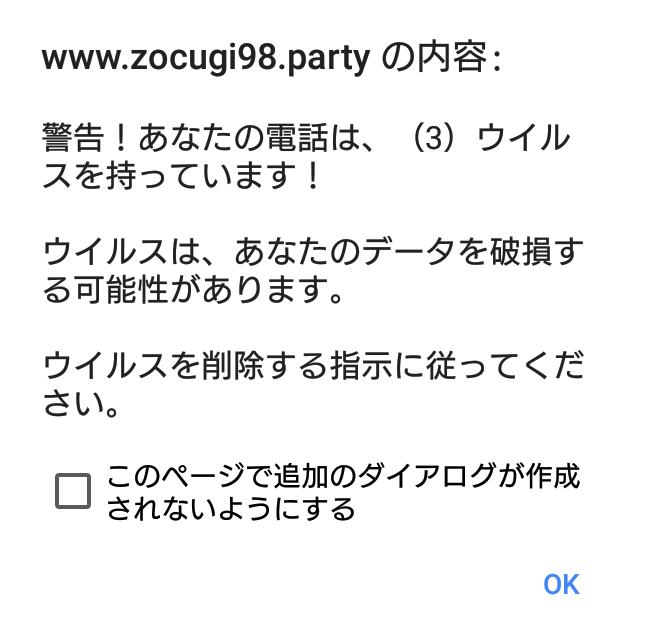Click the 'の内容:' text in the title

[x=441, y=58]
